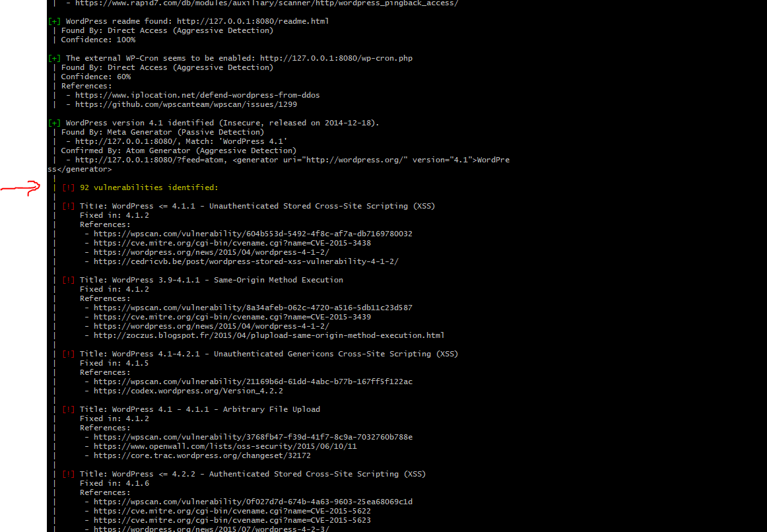767x532 pixels.
Task: Open wpscan vulnerability link ending 167ff5f122ac
Action: [253, 382]
